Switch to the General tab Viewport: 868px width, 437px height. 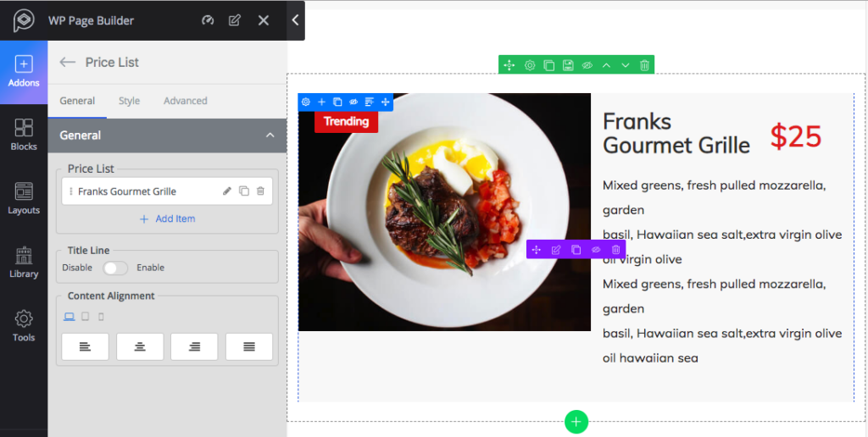click(77, 101)
